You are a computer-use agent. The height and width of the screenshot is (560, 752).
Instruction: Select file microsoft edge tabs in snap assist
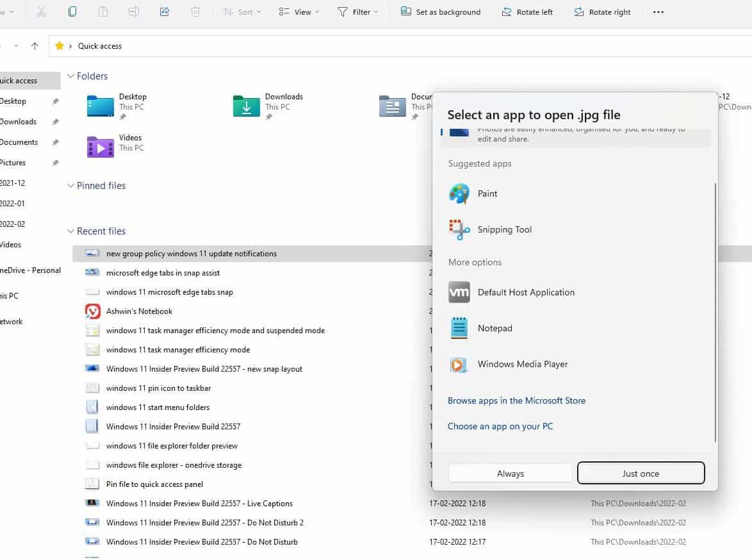[x=163, y=273]
